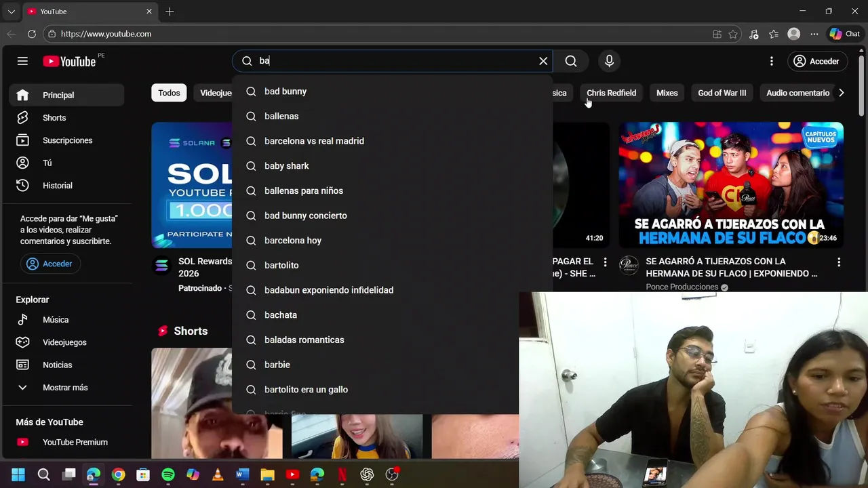
Task: Select suggestion "ballenas para niños"
Action: click(x=392, y=190)
